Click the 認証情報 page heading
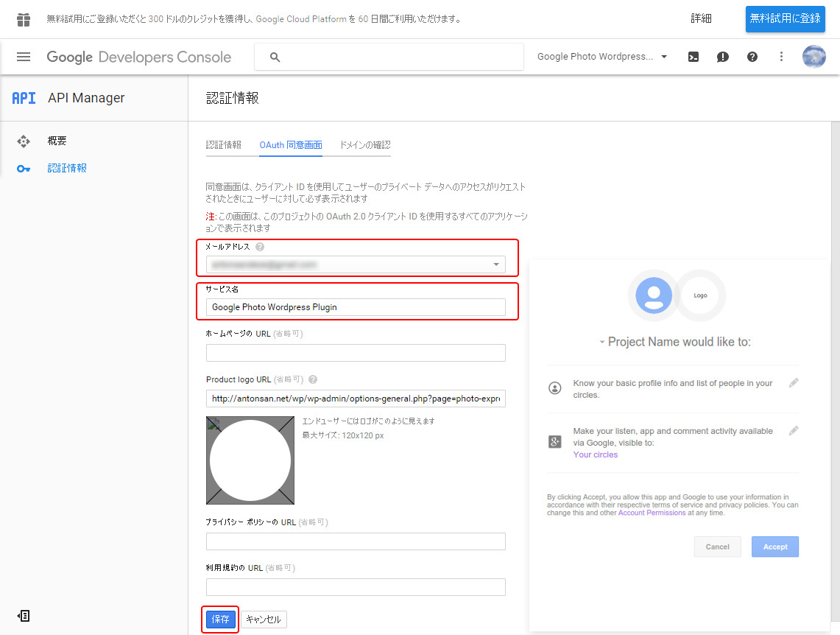 coord(233,98)
